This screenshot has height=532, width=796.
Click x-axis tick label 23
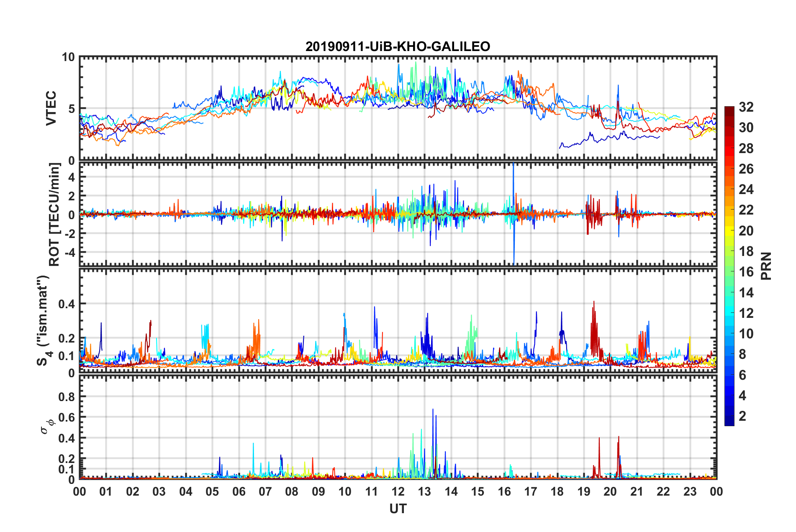(x=690, y=491)
